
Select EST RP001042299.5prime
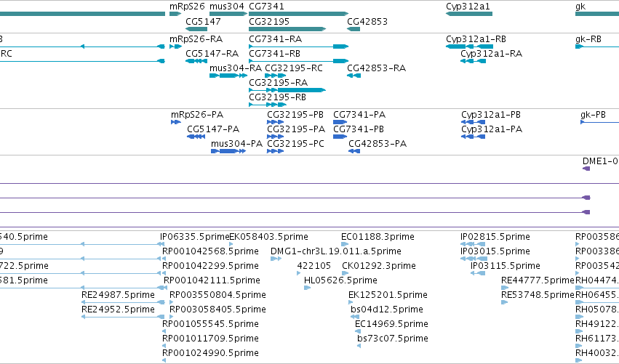[210, 266]
